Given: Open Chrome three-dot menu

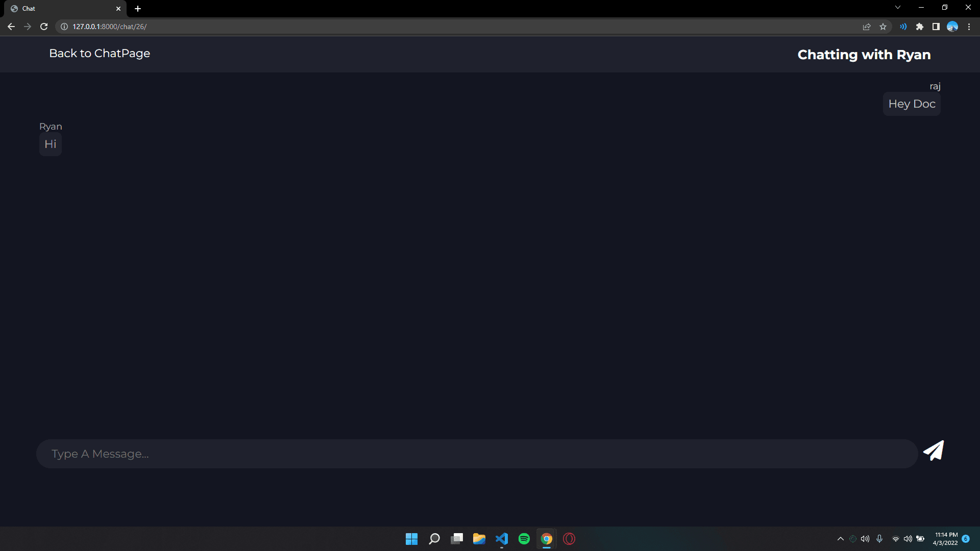Looking at the screenshot, I should (969, 27).
